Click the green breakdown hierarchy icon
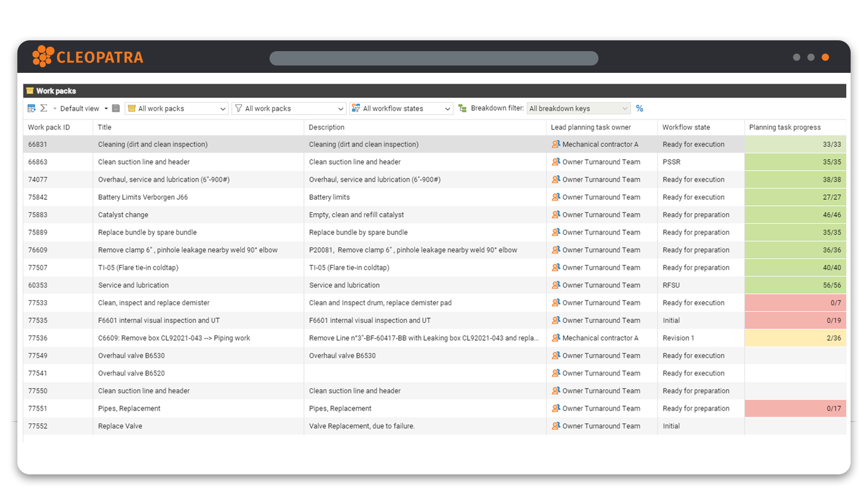The image size is (868, 503). tap(462, 108)
